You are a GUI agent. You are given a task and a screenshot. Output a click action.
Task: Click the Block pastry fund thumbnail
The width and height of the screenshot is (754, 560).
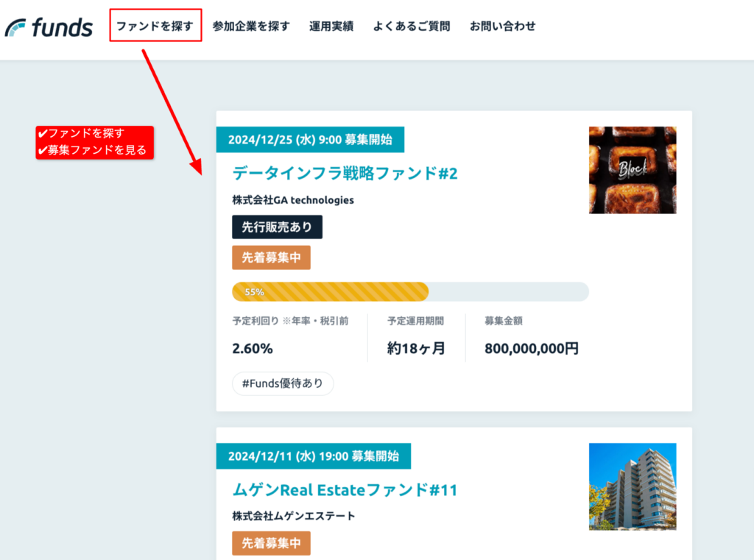[x=632, y=170]
